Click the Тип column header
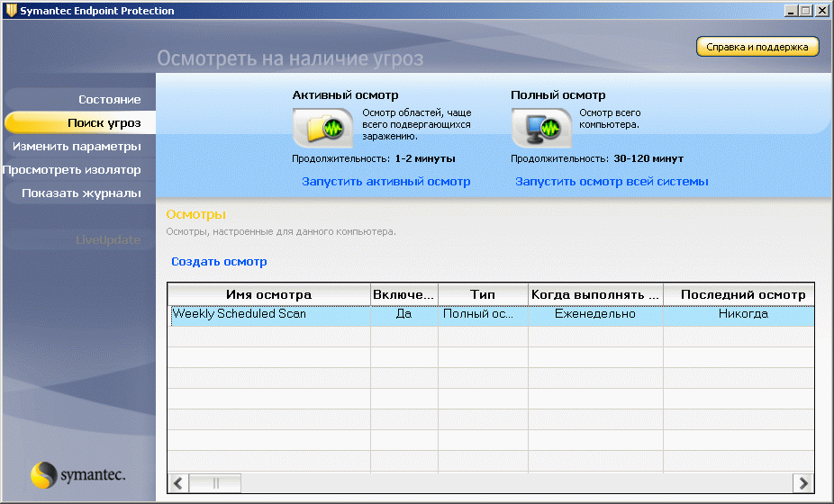Screen dimensions: 834x504 [x=483, y=294]
